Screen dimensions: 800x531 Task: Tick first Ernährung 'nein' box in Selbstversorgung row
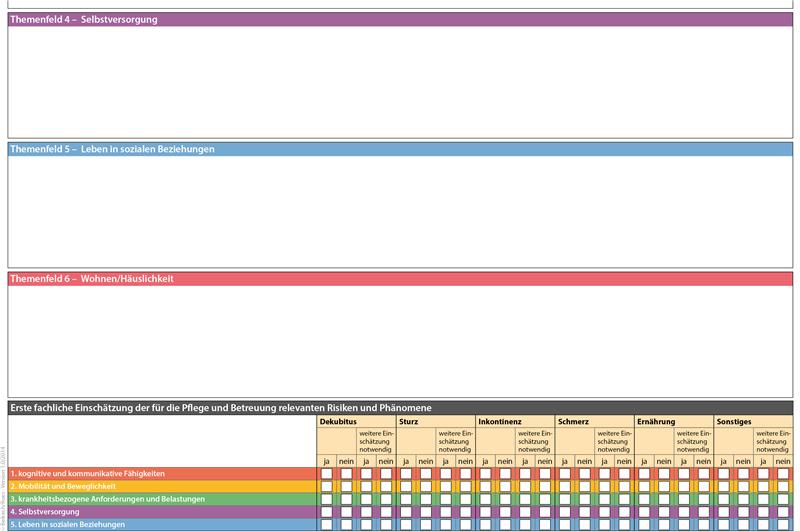coord(664,511)
